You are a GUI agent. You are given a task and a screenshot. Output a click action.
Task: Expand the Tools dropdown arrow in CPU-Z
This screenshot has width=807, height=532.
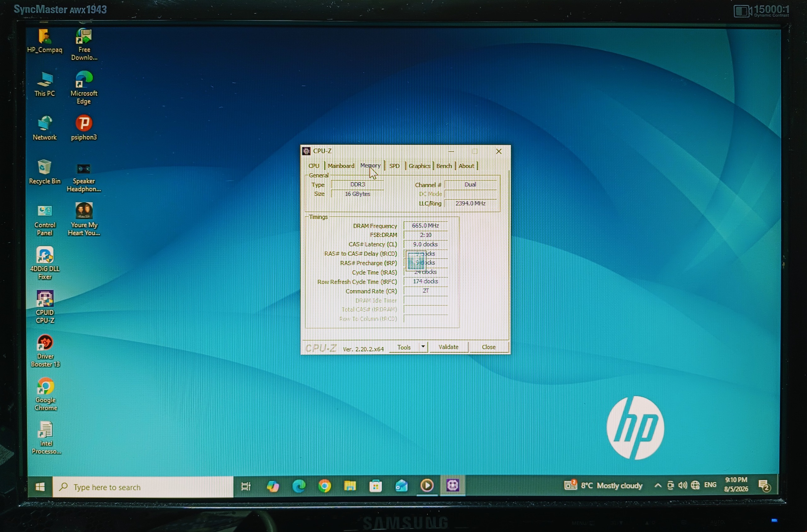tap(423, 346)
